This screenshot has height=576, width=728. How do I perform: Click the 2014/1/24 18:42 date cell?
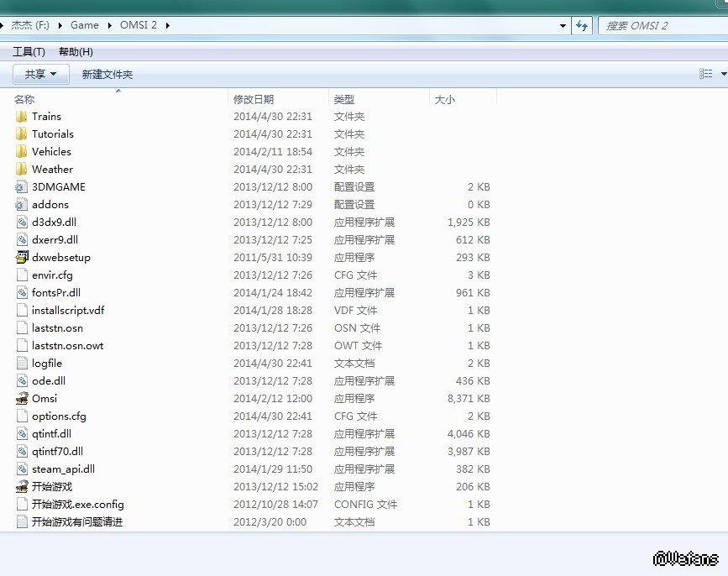273,293
